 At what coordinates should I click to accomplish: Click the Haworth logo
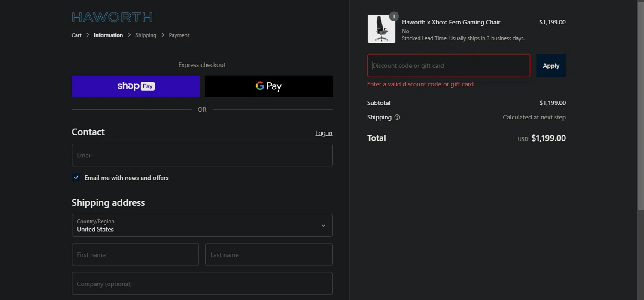[112, 17]
